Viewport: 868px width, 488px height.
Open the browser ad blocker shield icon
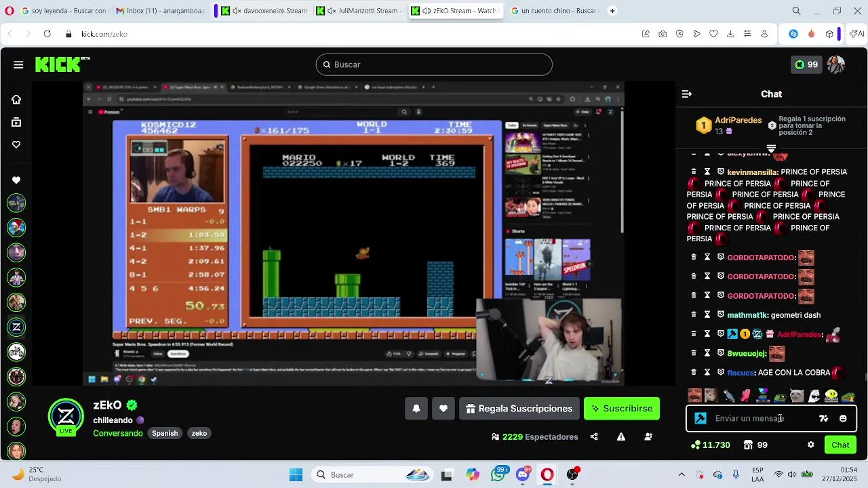(x=679, y=34)
